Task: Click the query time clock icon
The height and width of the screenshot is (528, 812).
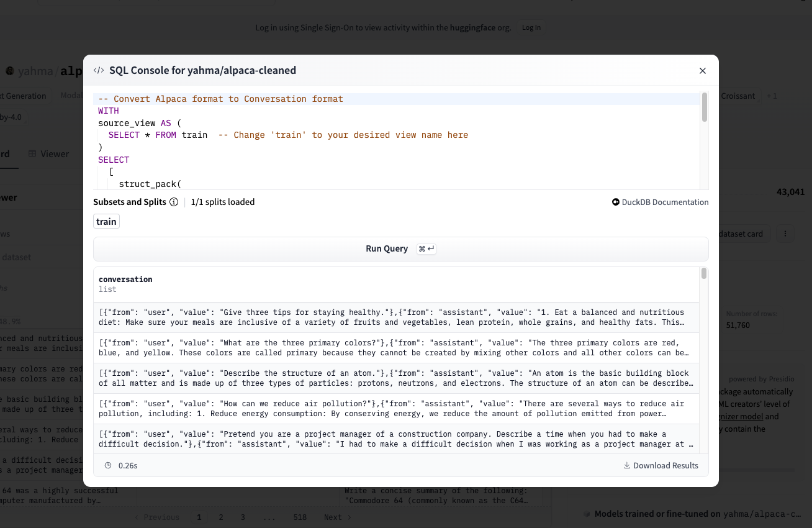Action: pos(108,465)
